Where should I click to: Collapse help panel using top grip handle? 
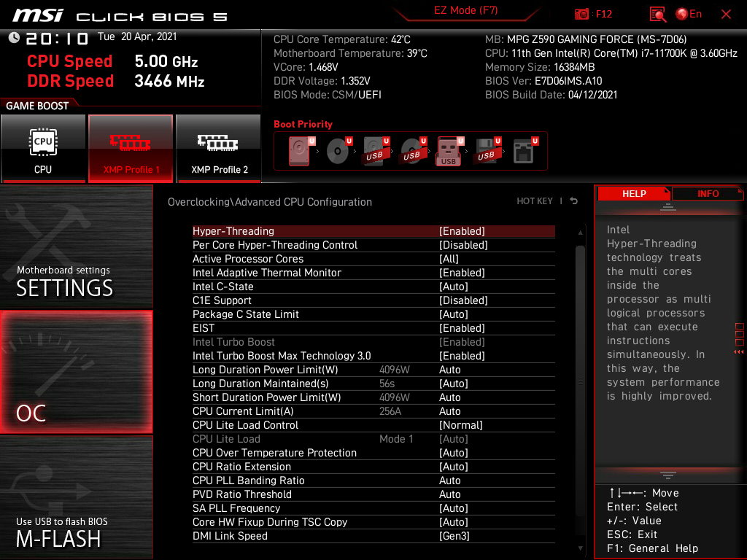point(668,206)
